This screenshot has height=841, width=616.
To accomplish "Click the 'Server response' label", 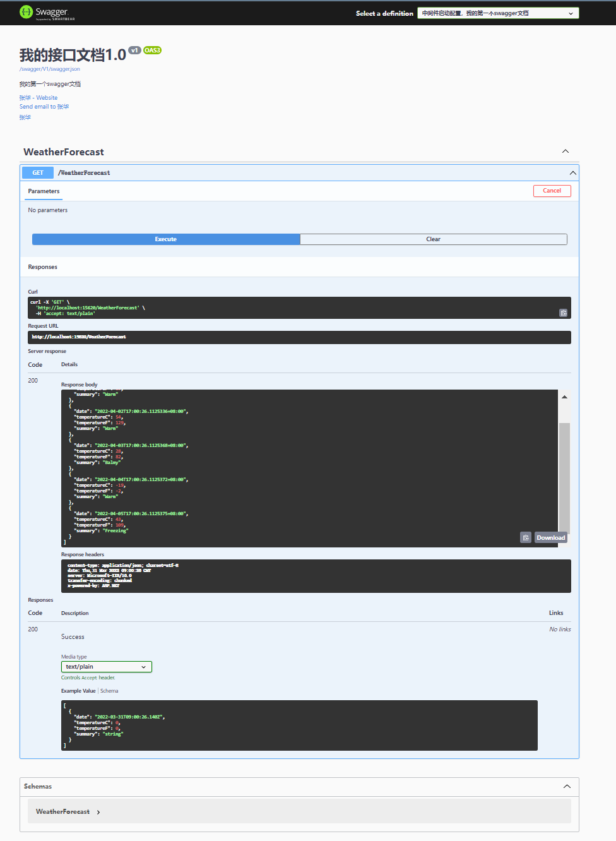I will pos(47,352).
